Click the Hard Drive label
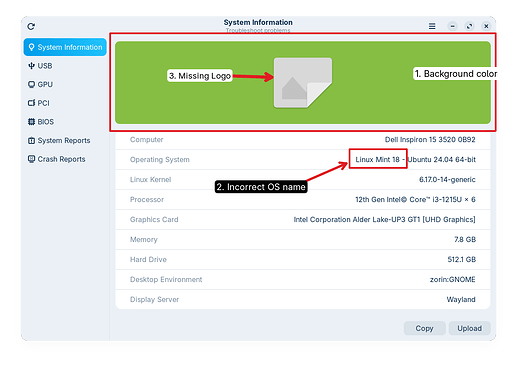This screenshot has height=366, width=517. coord(148,260)
